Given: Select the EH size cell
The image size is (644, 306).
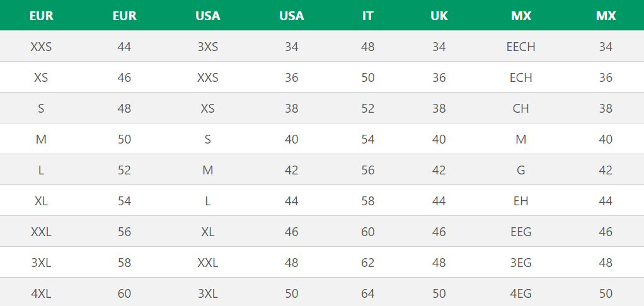Looking at the screenshot, I should pos(520,201).
